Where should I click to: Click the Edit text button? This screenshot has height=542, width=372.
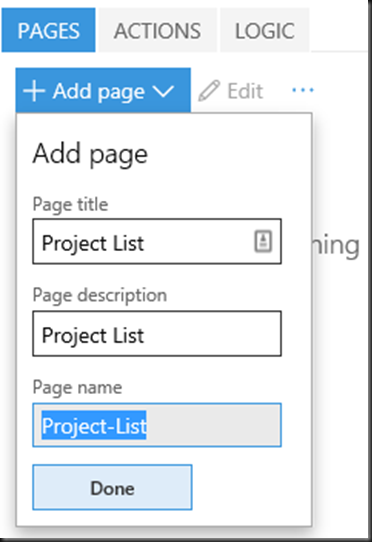[x=245, y=91]
